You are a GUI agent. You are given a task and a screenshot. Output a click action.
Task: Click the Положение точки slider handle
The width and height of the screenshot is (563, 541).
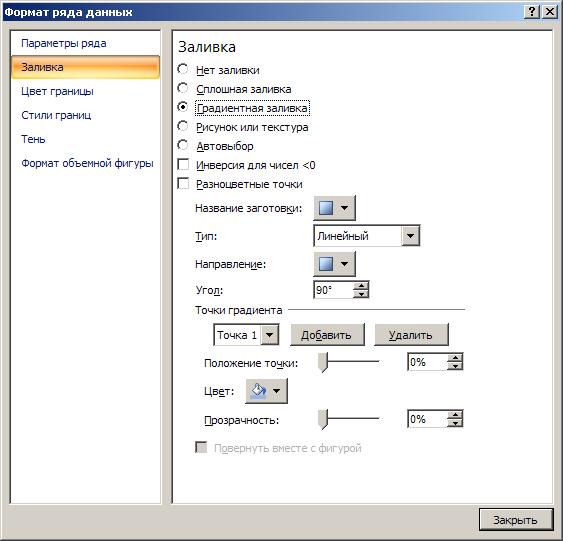(323, 362)
